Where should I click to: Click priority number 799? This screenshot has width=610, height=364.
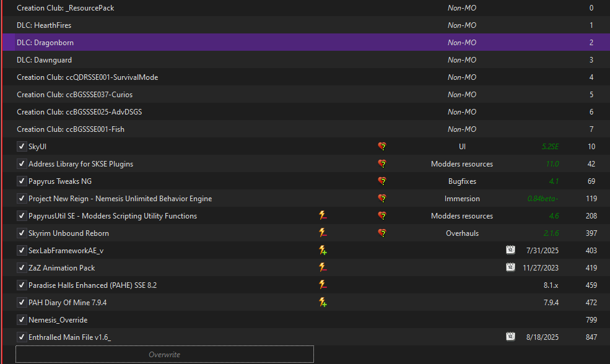[591, 319]
